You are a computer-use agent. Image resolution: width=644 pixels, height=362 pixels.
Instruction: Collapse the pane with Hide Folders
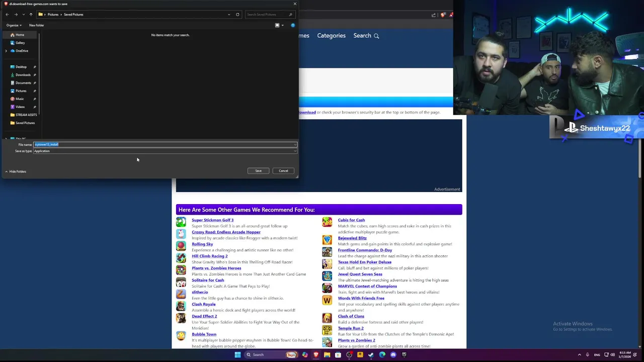pyautogui.click(x=15, y=171)
